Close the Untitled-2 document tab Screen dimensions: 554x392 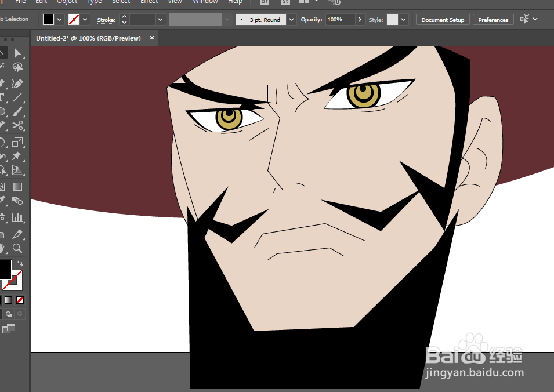(152, 38)
